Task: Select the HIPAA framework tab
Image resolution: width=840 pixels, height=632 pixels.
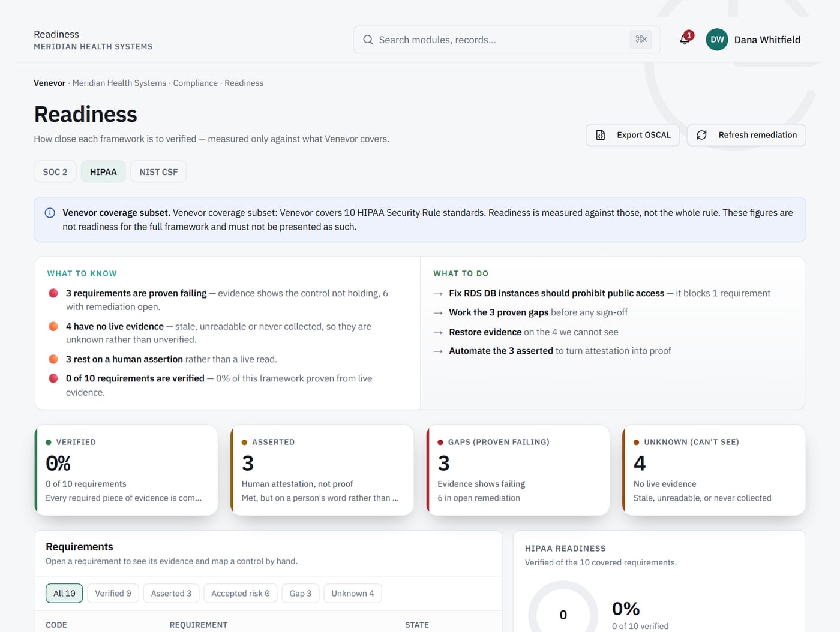Action: 103,171
